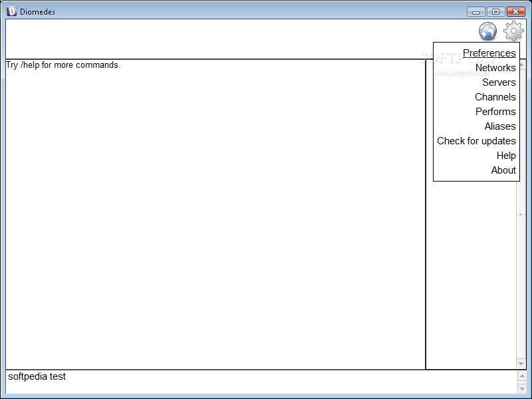Image resolution: width=532 pixels, height=399 pixels.
Task: Click input box scroll down arrow
Action: (522, 388)
